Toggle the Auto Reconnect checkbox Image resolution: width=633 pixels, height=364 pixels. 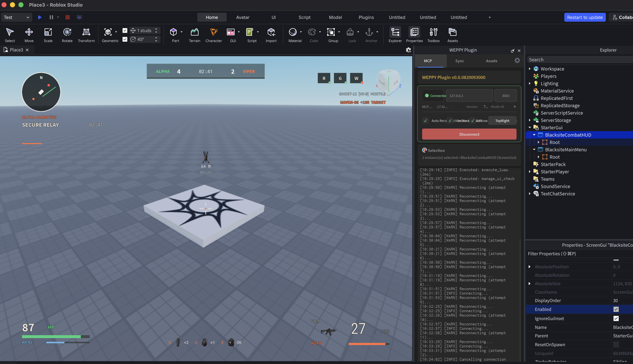click(x=425, y=120)
